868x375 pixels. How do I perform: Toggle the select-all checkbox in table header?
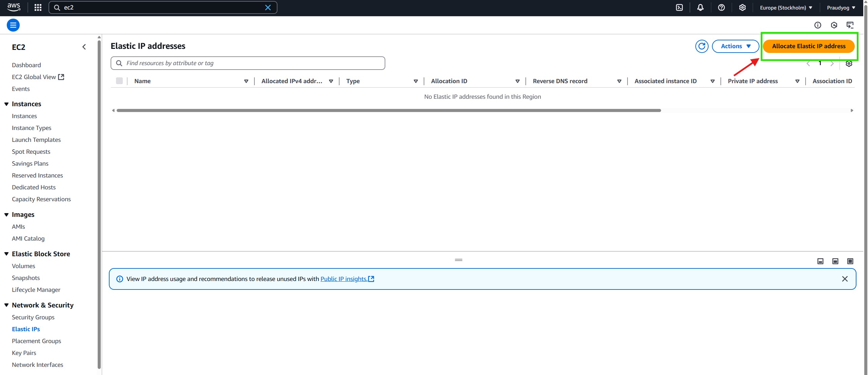(119, 81)
